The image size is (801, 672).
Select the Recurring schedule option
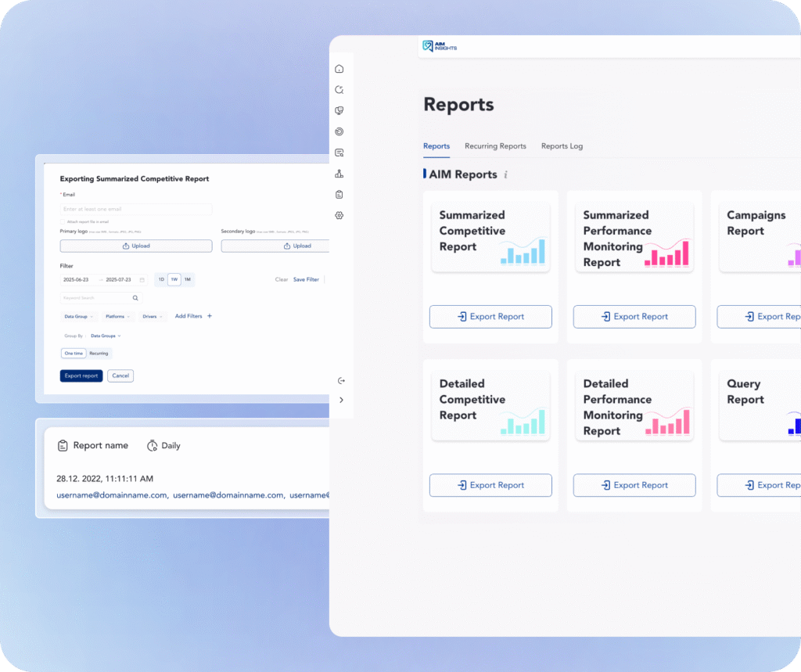[99, 354]
